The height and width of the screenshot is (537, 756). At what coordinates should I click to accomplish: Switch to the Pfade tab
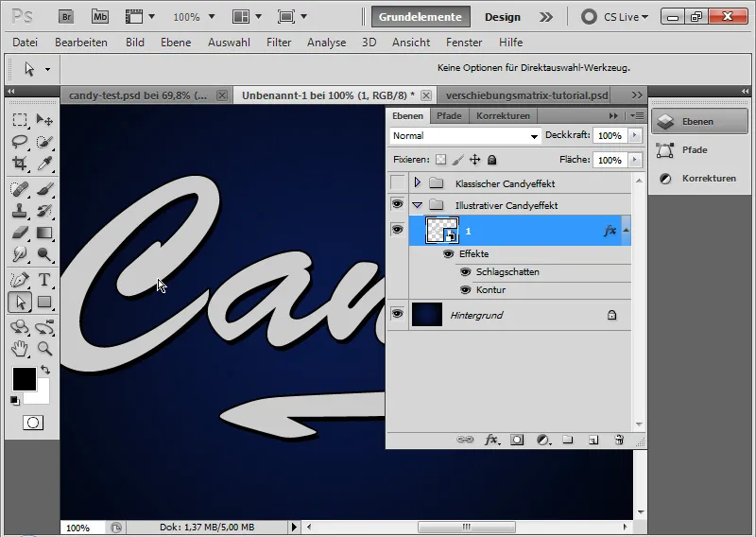pos(449,115)
